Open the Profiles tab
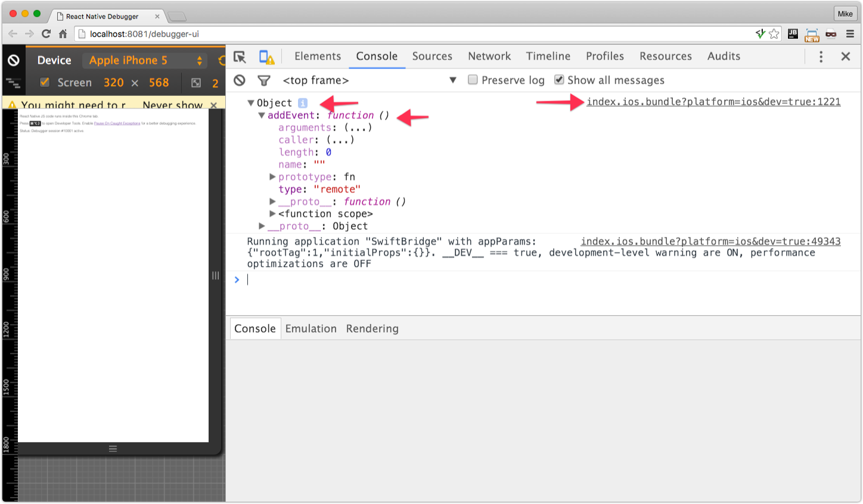The image size is (863, 504). [x=605, y=56]
